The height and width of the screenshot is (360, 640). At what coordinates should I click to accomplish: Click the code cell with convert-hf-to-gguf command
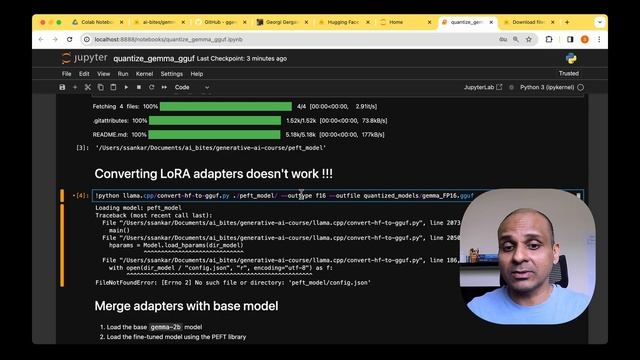[x=338, y=196]
